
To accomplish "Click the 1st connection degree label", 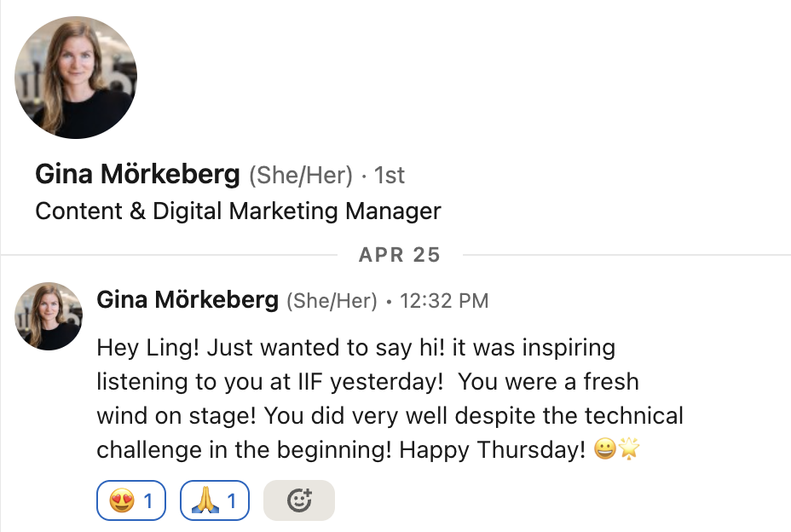I will click(x=390, y=176).
